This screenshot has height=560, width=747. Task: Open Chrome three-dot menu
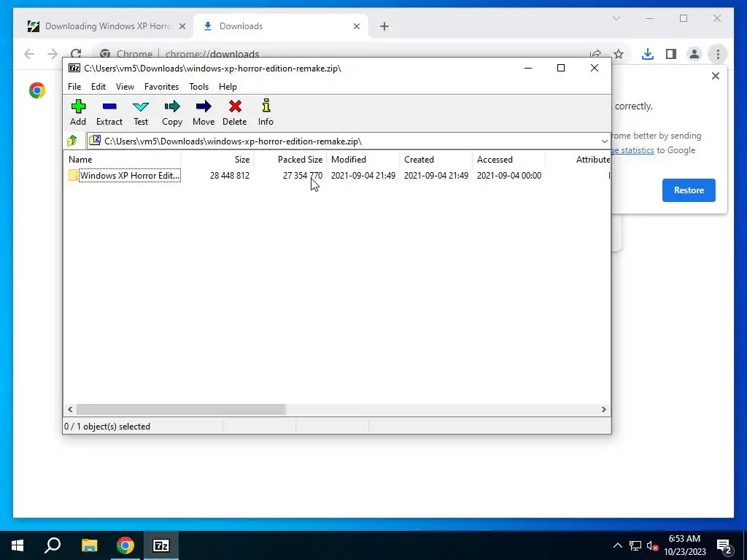click(718, 54)
